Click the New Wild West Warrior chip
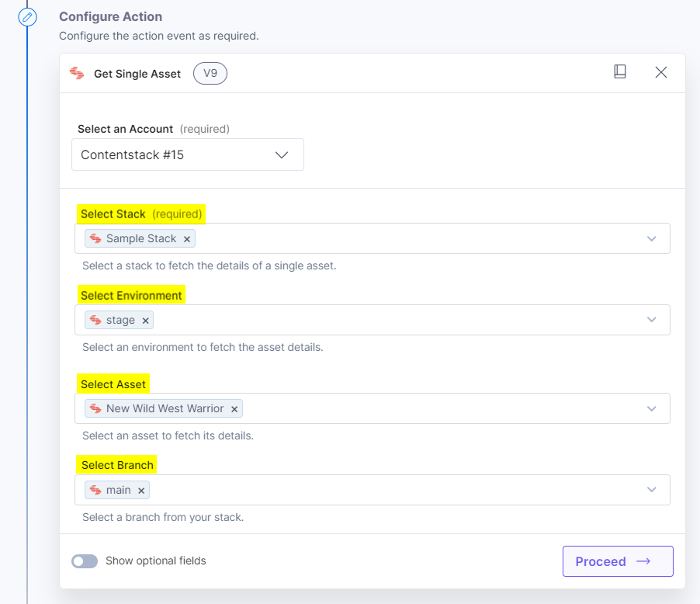 [164, 409]
